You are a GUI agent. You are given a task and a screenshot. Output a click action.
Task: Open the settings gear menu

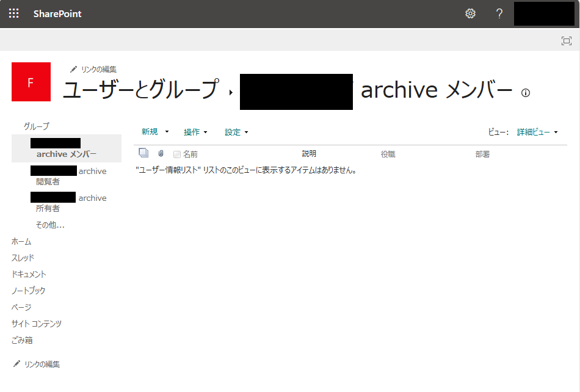470,13
